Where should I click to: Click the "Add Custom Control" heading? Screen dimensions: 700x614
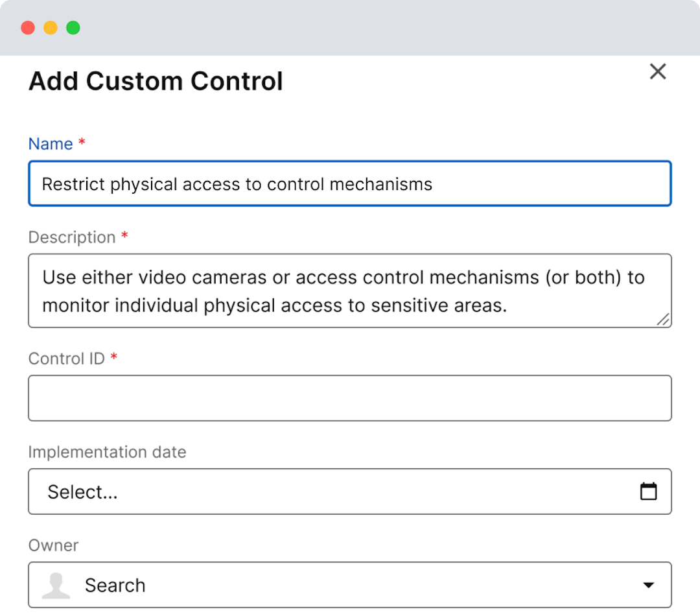coord(156,82)
